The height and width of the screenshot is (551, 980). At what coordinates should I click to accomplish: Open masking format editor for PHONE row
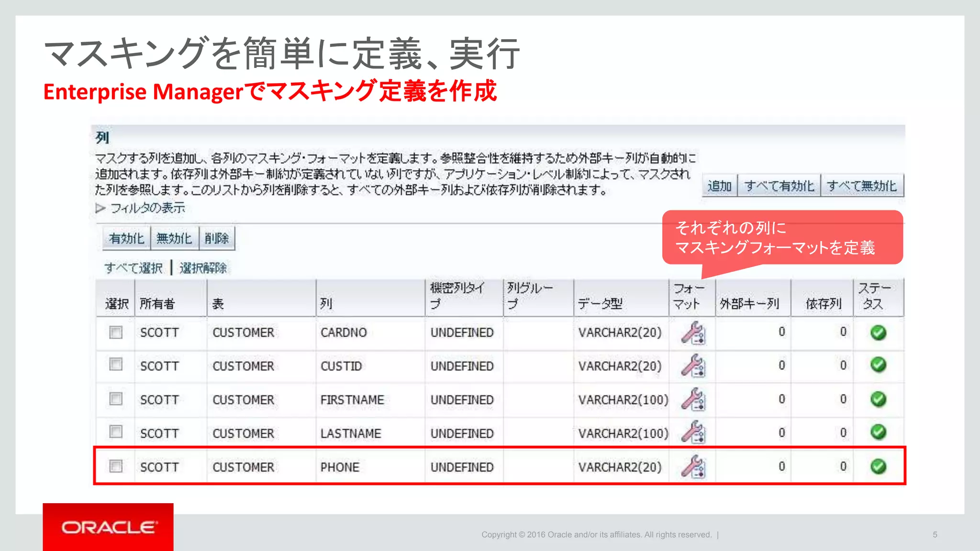693,466
